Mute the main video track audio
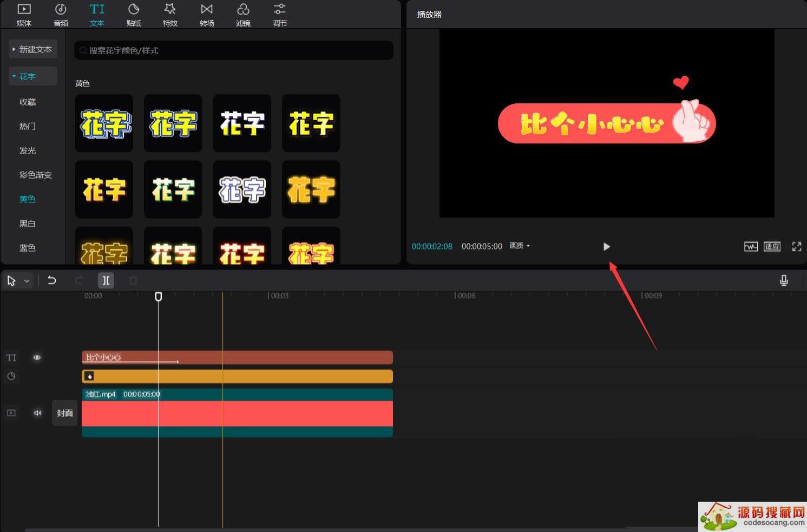The height and width of the screenshot is (532, 807). pos(37,413)
